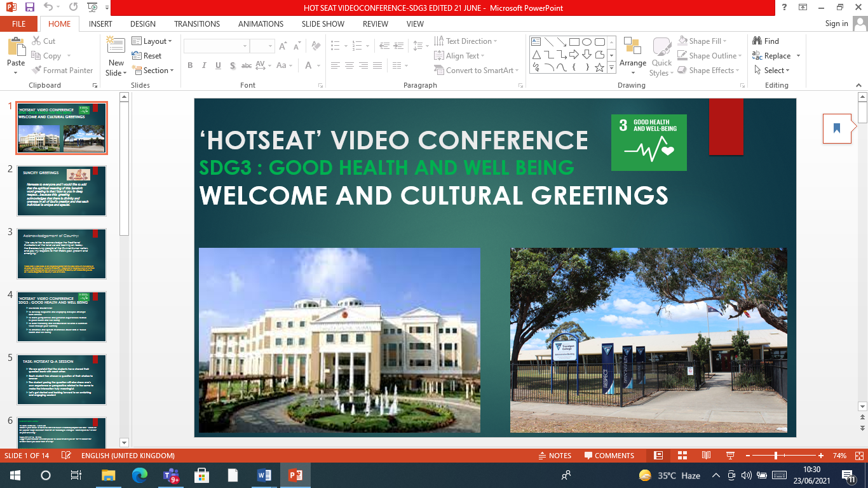
Task: Open Microsoft Teams from taskbar
Action: point(172,475)
